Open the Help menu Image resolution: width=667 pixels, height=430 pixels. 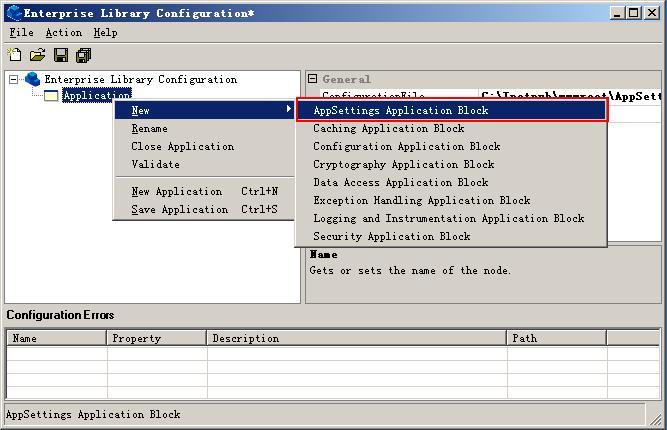tap(105, 32)
